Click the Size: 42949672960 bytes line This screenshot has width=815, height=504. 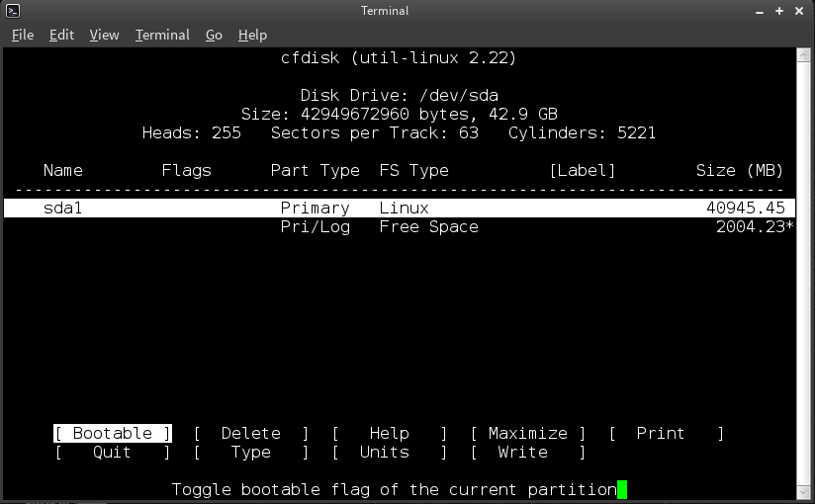(x=400, y=115)
